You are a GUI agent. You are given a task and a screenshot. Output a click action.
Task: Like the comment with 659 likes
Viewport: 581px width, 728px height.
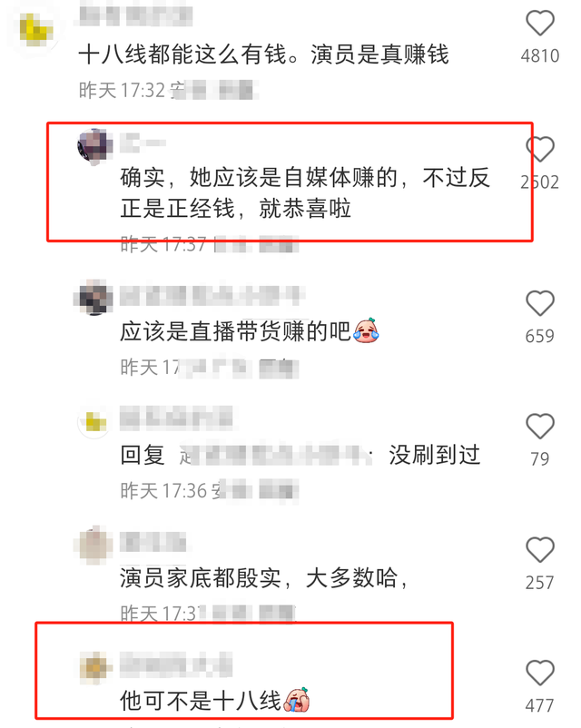click(539, 303)
